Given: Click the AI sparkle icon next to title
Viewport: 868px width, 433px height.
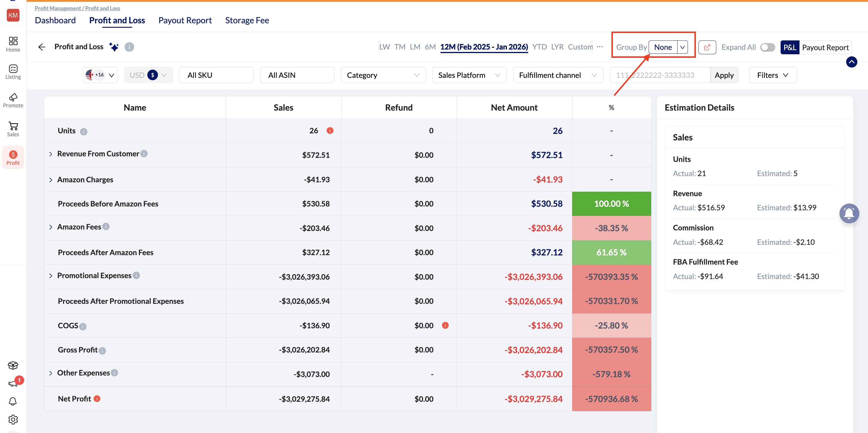Looking at the screenshot, I should [x=114, y=47].
